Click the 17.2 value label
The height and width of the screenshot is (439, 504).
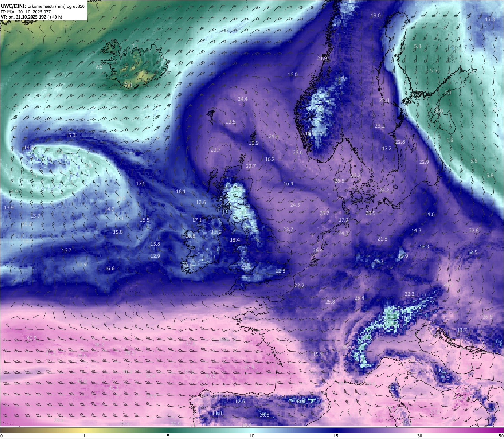pyautogui.click(x=387, y=149)
